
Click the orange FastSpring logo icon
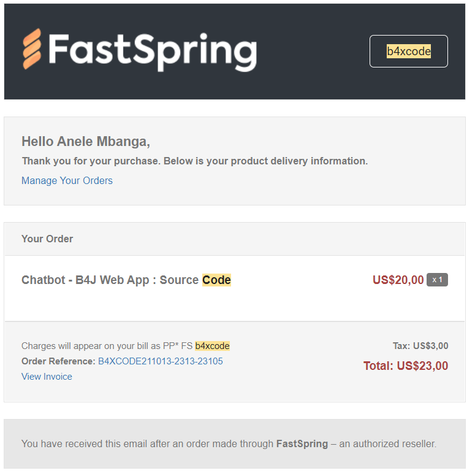pos(32,49)
